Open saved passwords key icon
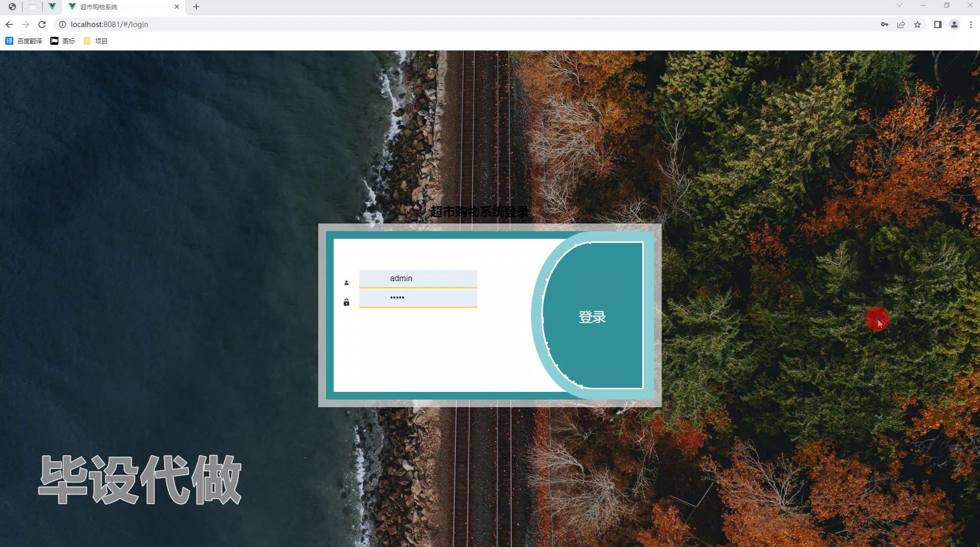980x547 pixels. click(885, 24)
